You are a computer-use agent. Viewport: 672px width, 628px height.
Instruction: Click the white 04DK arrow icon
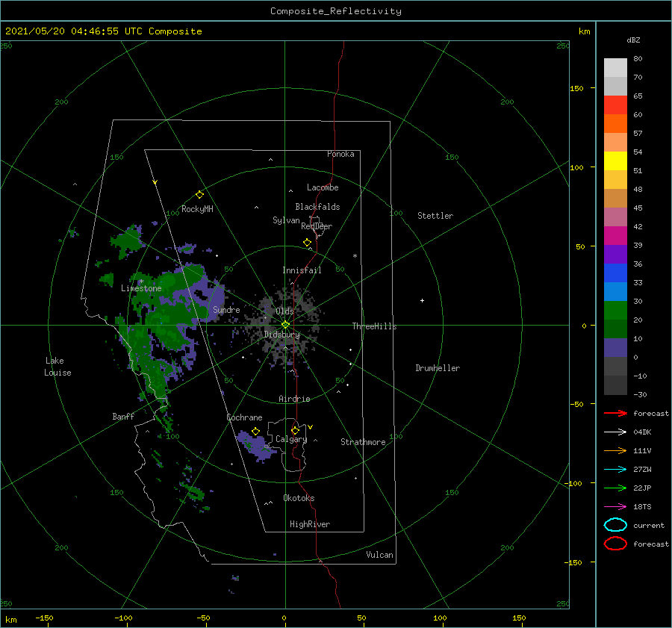[x=615, y=432]
